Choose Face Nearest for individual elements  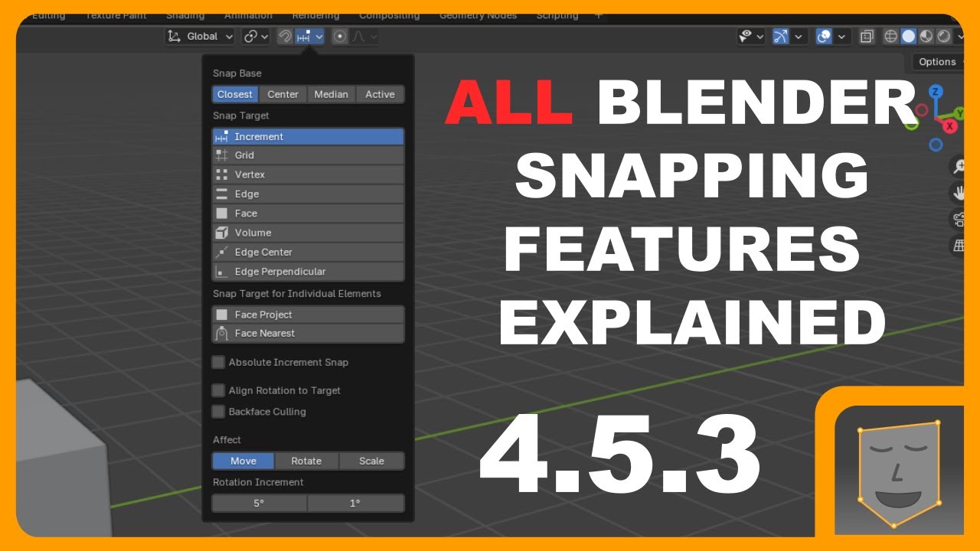pyautogui.click(x=308, y=334)
